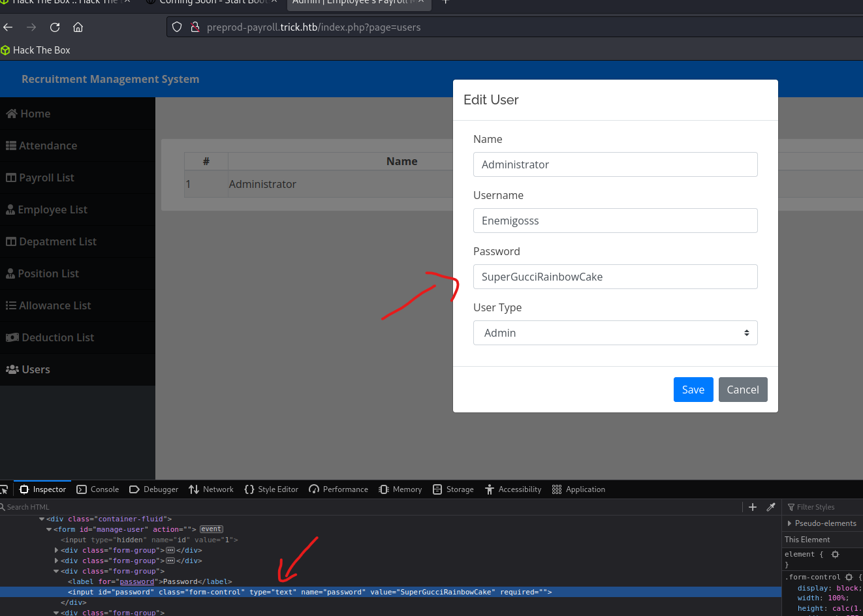Open Home in the sidebar
The image size is (863, 616).
pyautogui.click(x=78, y=114)
